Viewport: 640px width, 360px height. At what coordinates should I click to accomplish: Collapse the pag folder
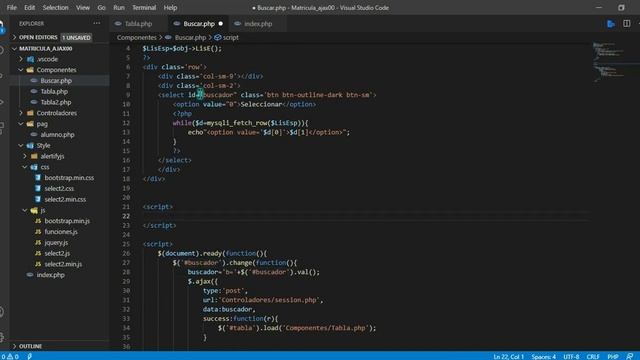pos(42,124)
